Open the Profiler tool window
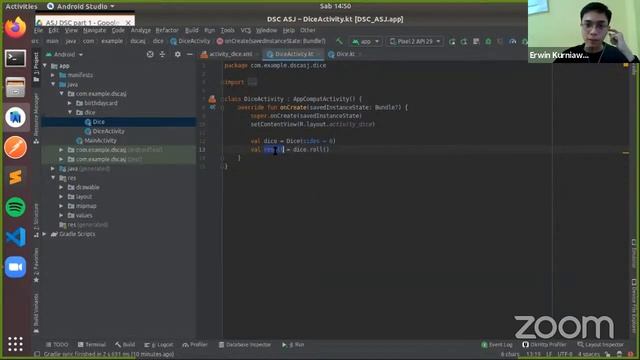This screenshot has height=360, width=640. 195,345
